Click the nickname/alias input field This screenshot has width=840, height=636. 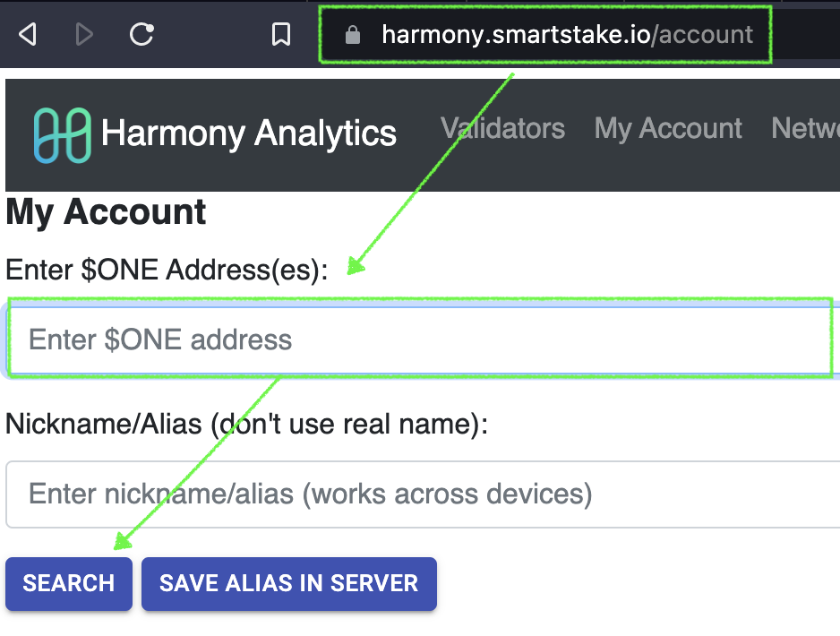424,494
